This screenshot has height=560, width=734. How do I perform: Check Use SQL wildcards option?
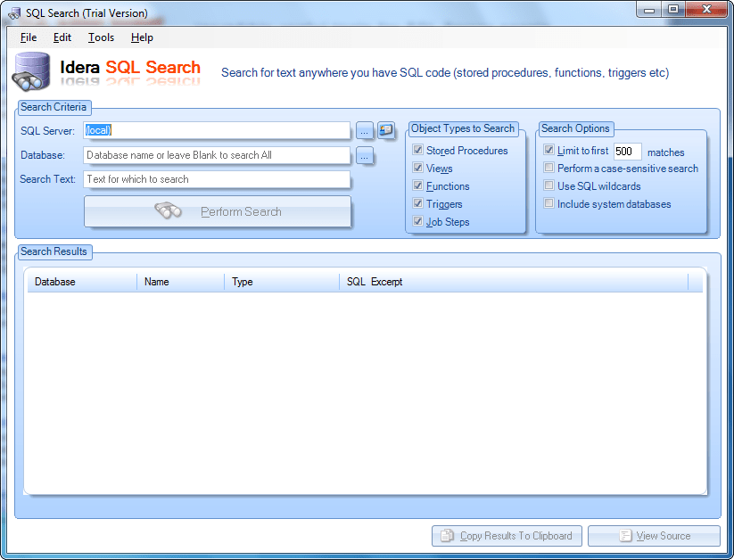pyautogui.click(x=548, y=185)
